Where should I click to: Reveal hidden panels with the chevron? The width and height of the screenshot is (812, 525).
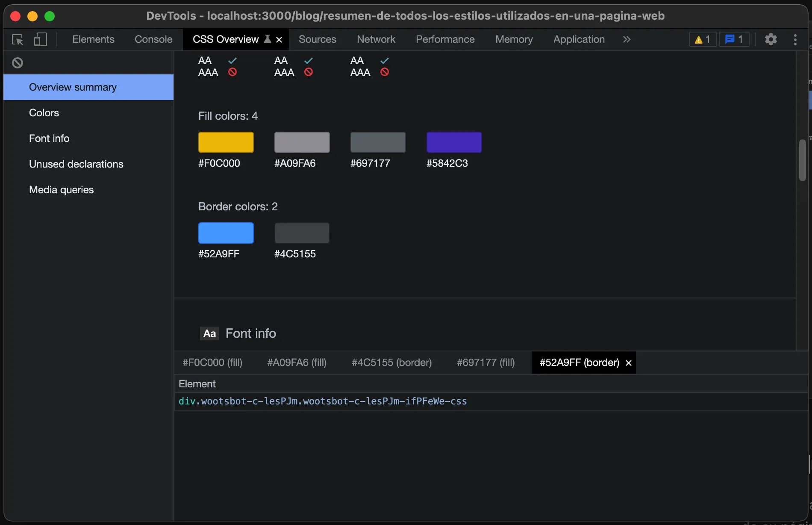click(626, 39)
